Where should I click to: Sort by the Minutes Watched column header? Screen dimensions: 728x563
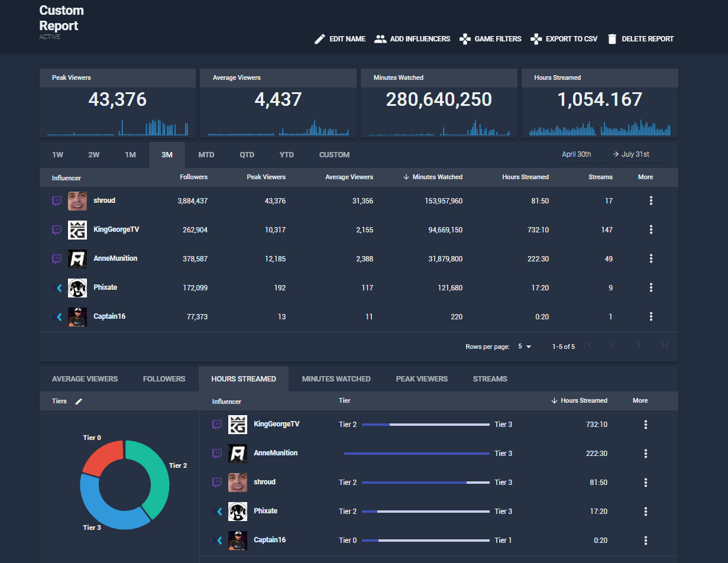pos(437,177)
